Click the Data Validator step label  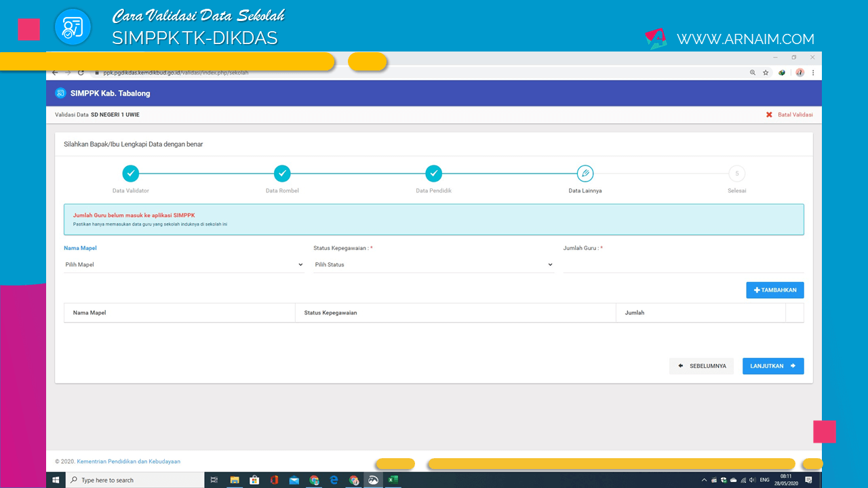(x=131, y=191)
